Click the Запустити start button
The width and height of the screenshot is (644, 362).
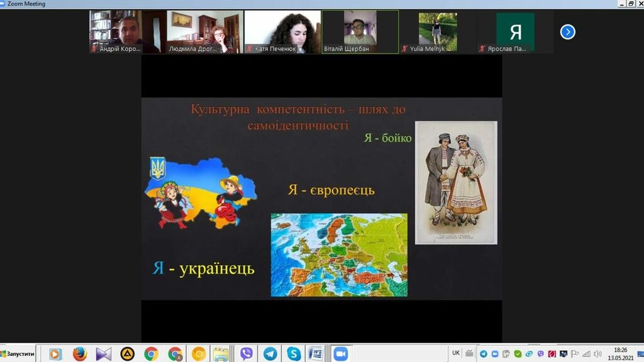tap(18, 354)
